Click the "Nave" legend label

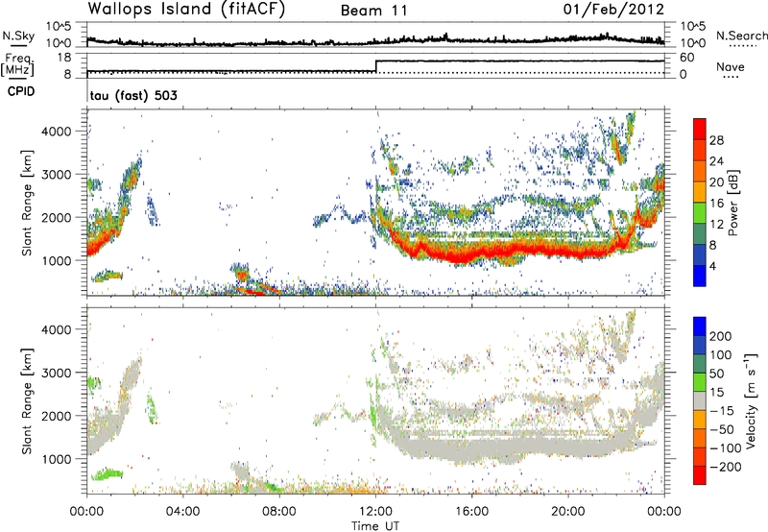click(731, 67)
